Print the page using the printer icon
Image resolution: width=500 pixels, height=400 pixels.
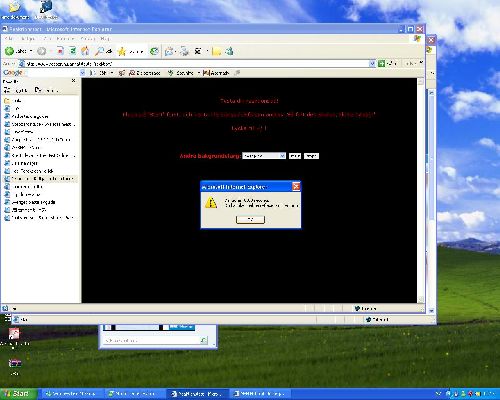click(x=184, y=51)
